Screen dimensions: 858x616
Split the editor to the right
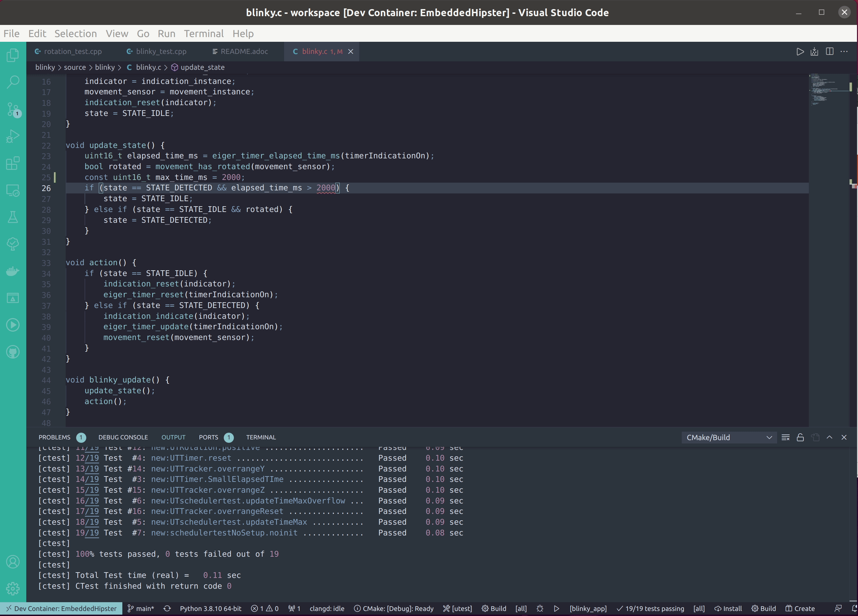click(x=829, y=52)
